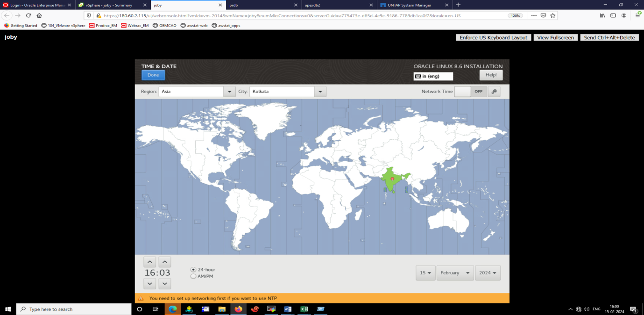Open the awstat-web bookmark
The height and width of the screenshot is (315, 644).
coord(194,26)
